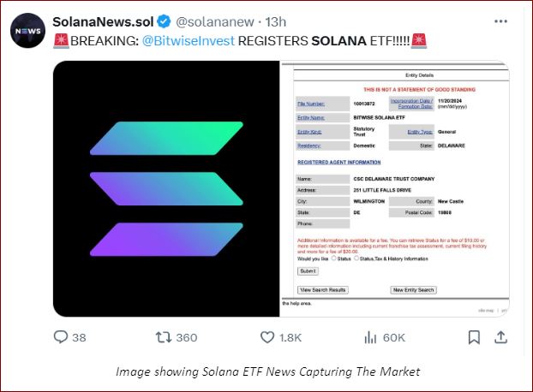Open the SolanaNews profile avatar

(x=28, y=31)
